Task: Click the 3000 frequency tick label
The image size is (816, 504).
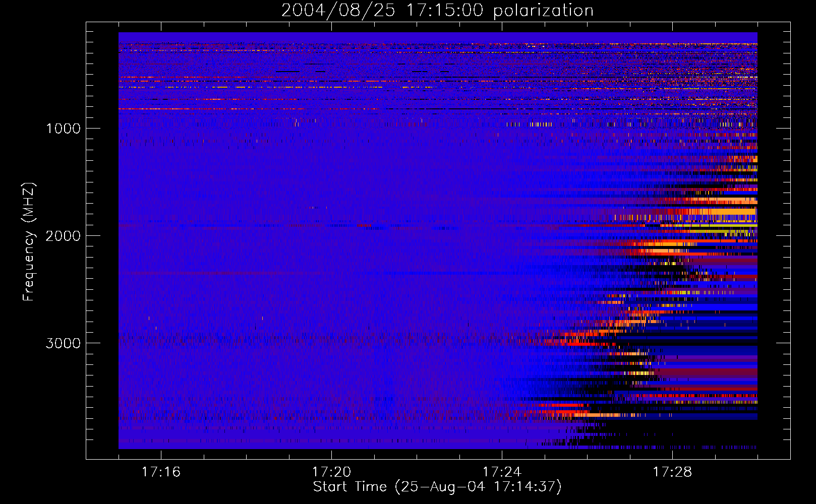Action: click(x=63, y=343)
